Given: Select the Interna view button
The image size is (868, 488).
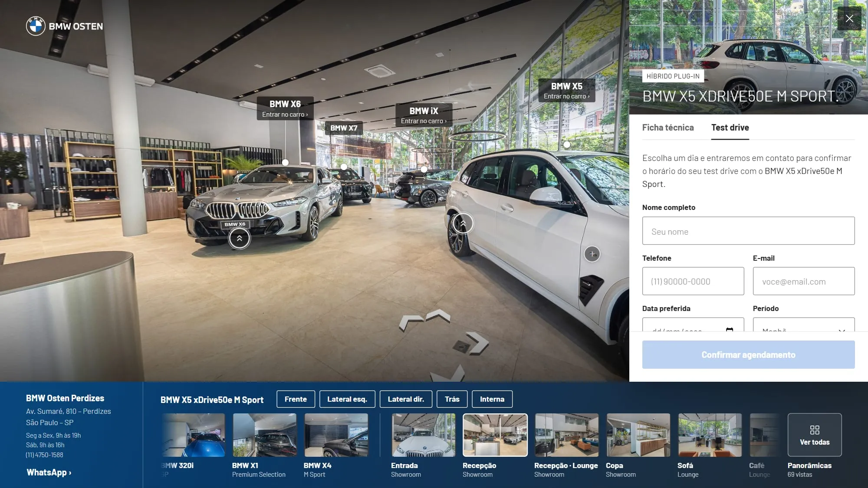Looking at the screenshot, I should [x=492, y=399].
